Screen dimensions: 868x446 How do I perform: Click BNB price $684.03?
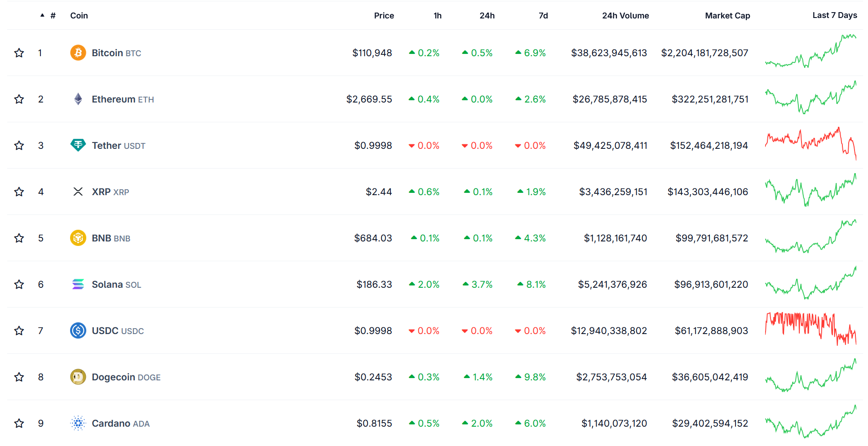click(373, 238)
